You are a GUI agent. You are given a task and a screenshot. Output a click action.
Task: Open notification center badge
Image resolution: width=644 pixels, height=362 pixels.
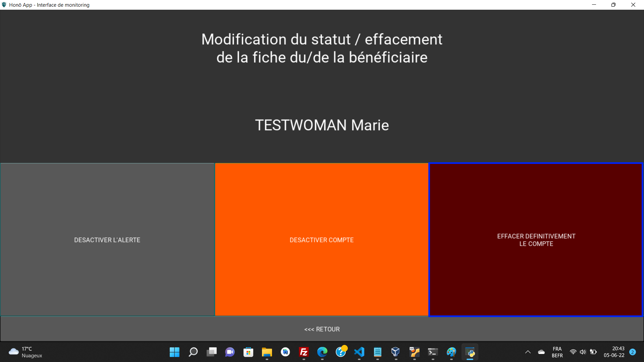[x=633, y=352]
